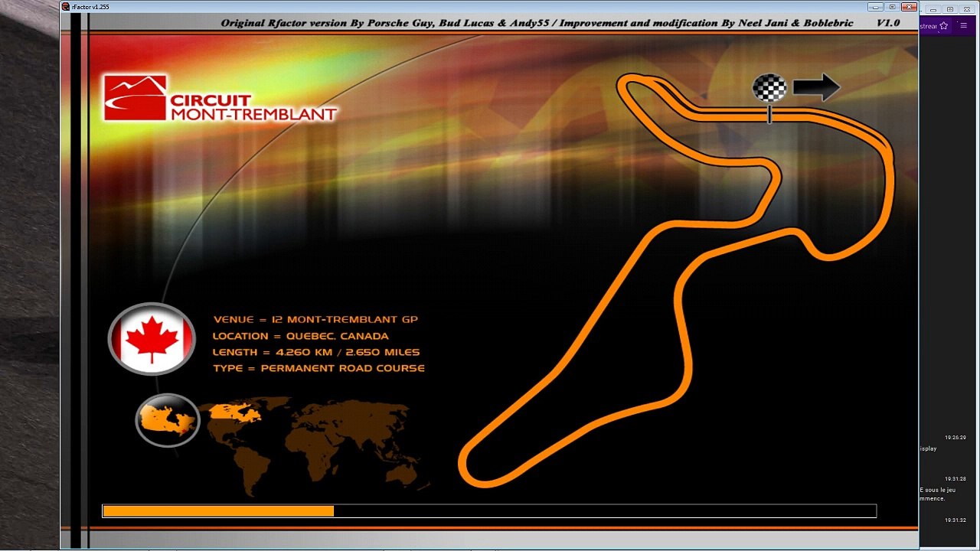Click the orange loading progress bar

(489, 511)
